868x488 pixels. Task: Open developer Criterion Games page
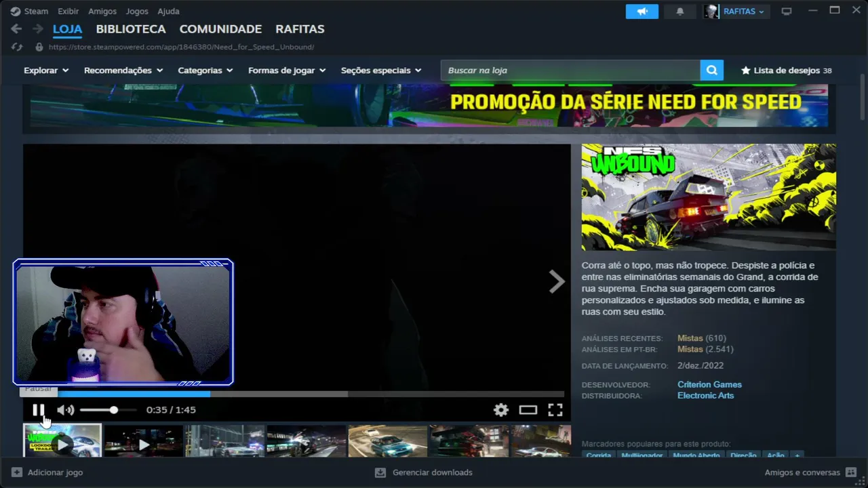tap(709, 384)
